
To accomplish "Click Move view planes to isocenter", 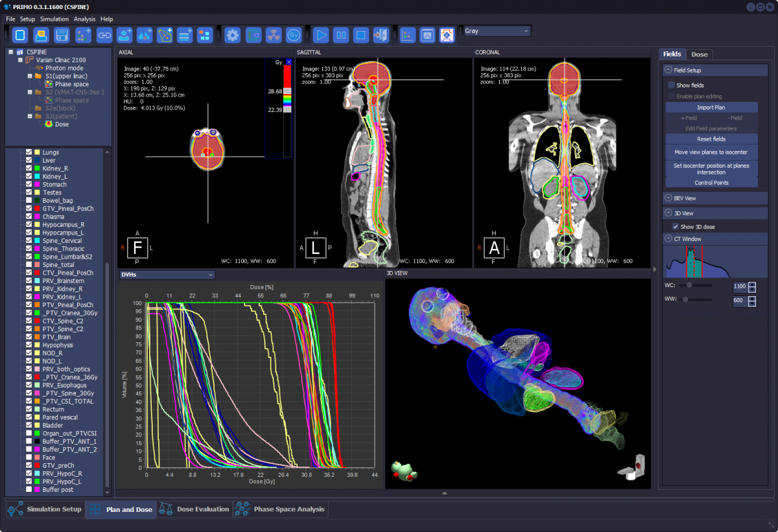I will 711,152.
